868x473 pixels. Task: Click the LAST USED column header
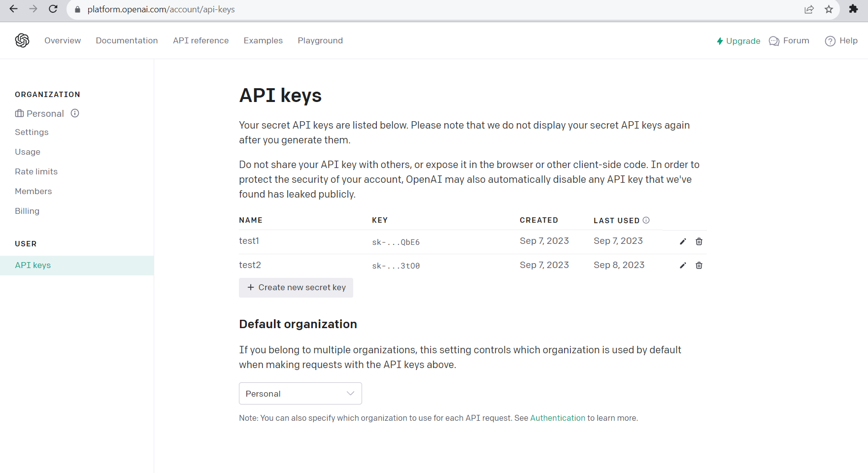click(616, 220)
